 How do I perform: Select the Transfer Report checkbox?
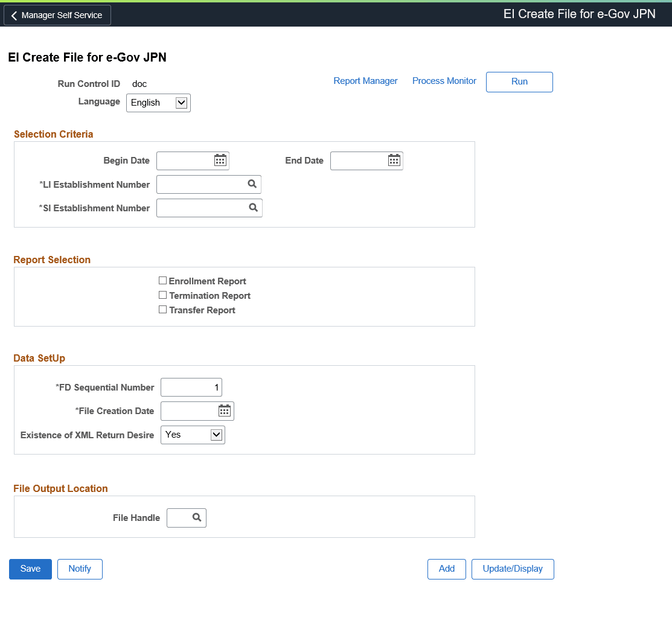tap(162, 310)
